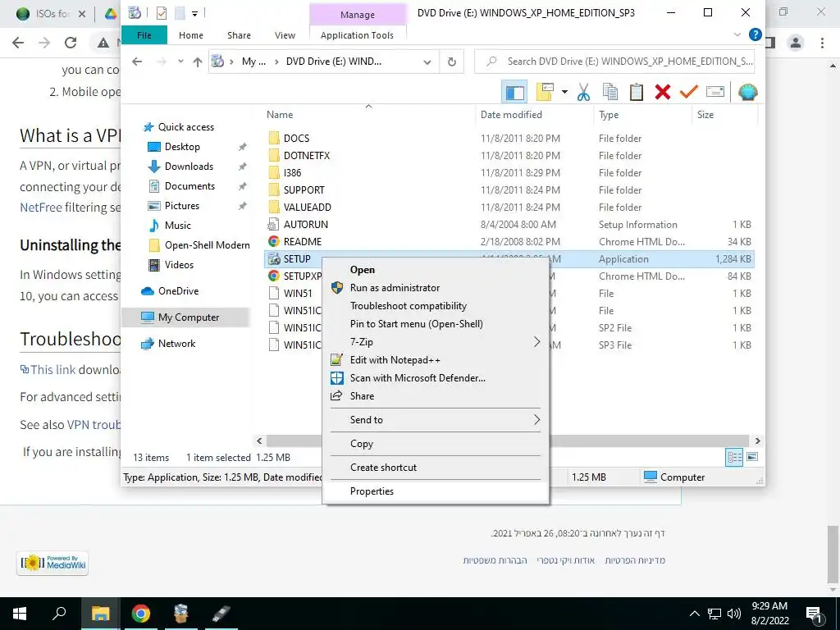This screenshot has height=630, width=840.
Task: Switch to the Share ribbon tab
Action: pyautogui.click(x=239, y=35)
